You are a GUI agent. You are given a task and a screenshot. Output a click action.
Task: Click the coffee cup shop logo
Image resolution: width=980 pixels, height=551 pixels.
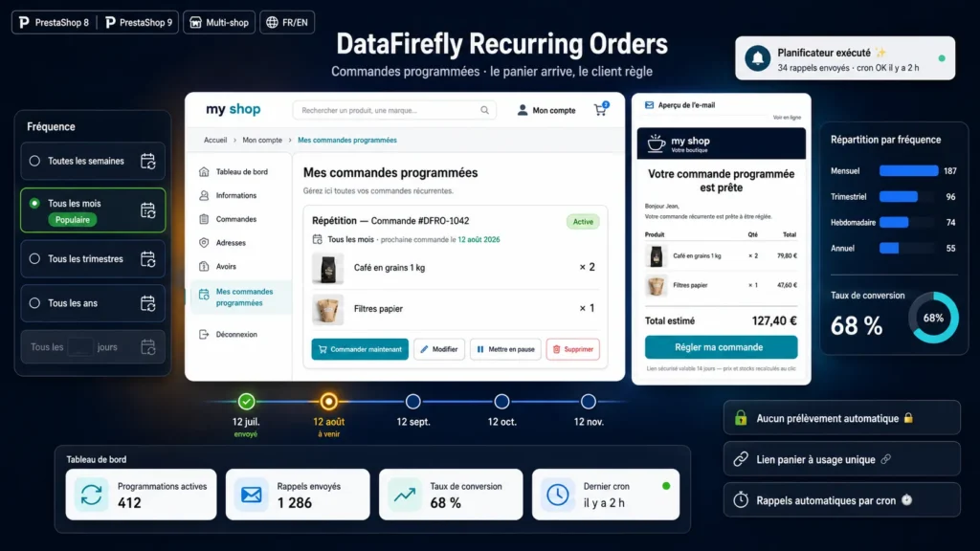(657, 143)
